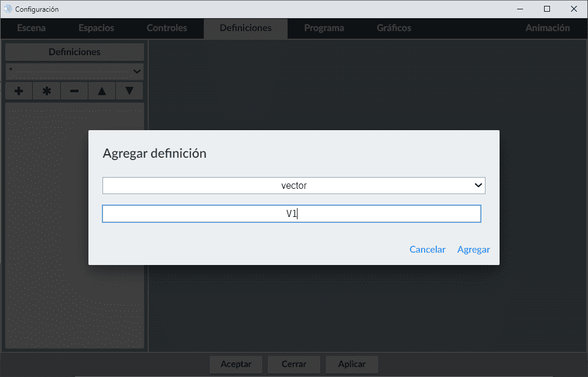Viewport: 588px width, 377px height.
Task: Click the plus icon to add definition
Action: click(x=19, y=91)
